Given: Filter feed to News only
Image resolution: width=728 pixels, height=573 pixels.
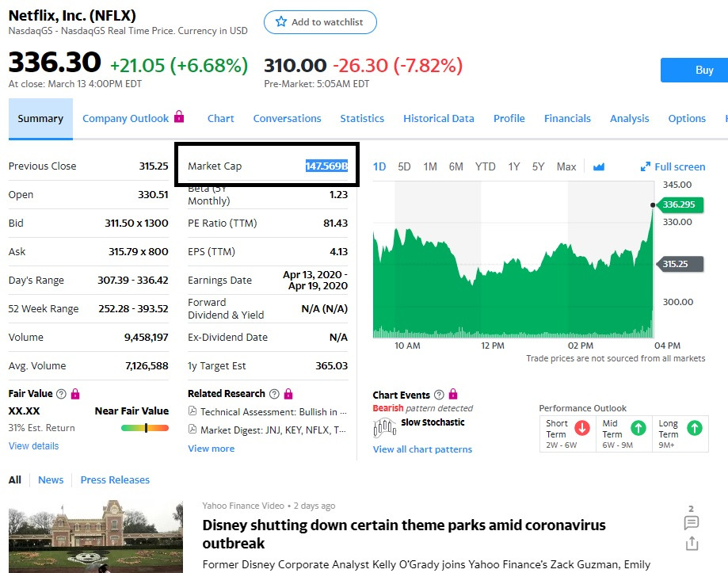Looking at the screenshot, I should click(x=51, y=479).
